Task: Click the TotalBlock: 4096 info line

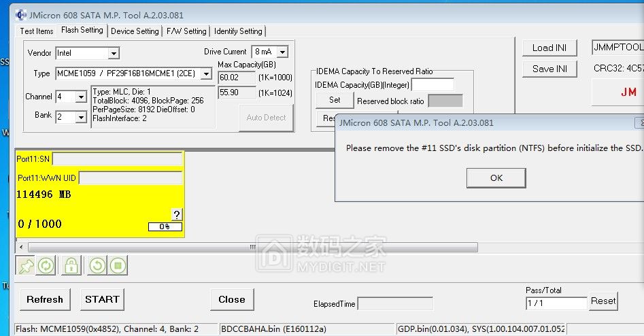Action: (x=148, y=101)
